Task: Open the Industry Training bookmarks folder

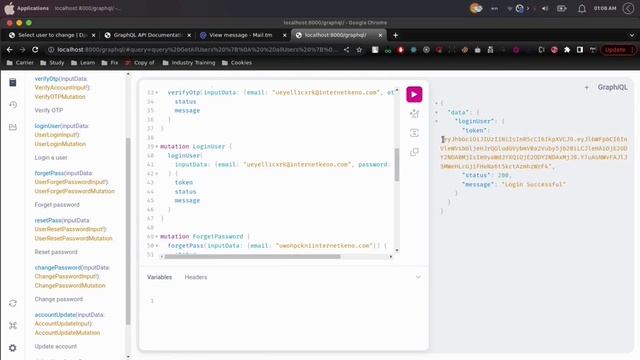Action: click(x=189, y=63)
